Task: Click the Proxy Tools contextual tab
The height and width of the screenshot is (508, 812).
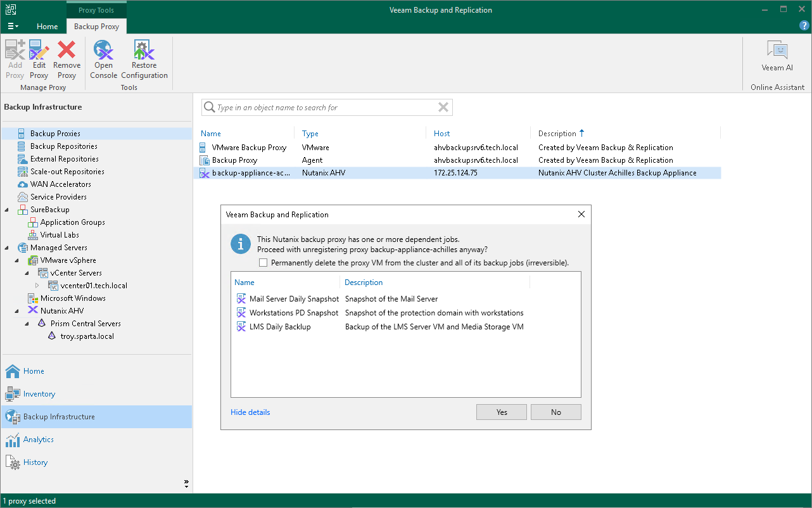Action: [x=96, y=10]
